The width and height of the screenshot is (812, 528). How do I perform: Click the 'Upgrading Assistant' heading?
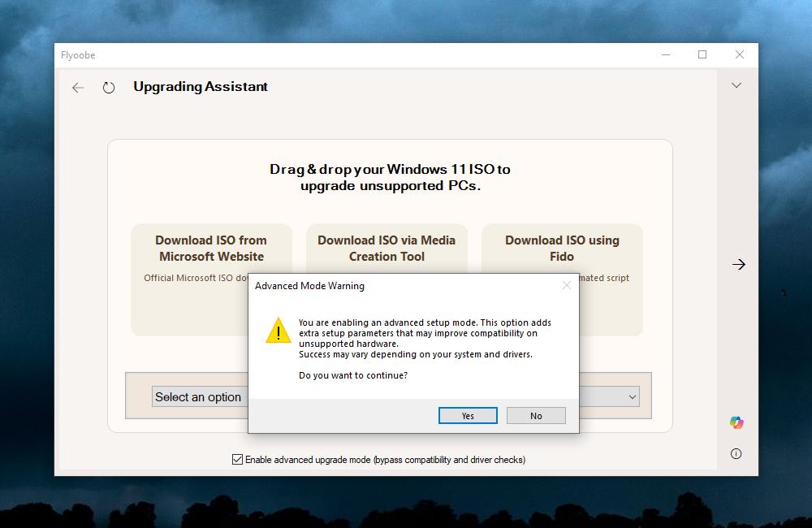[201, 87]
